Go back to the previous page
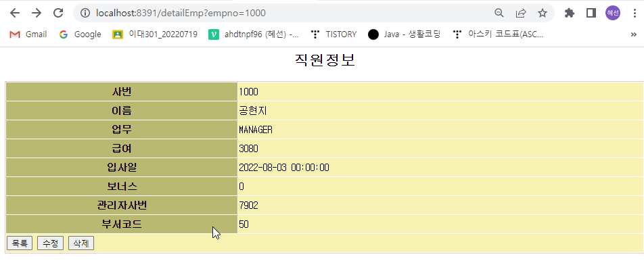 pyautogui.click(x=15, y=13)
